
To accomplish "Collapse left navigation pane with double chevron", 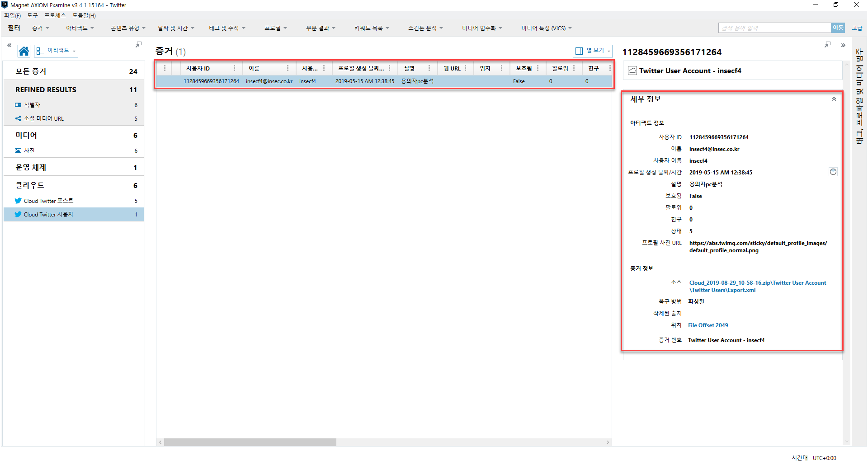I will point(9,45).
